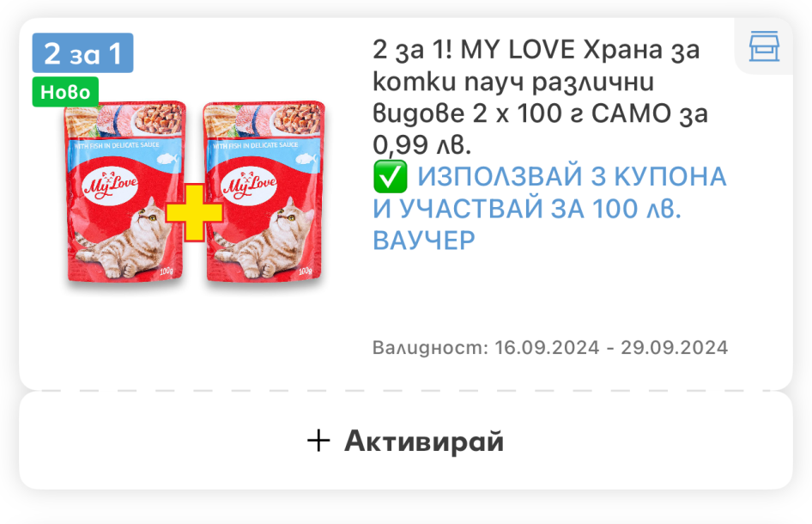The image size is (812, 524).
Task: Click the fish symbol on right pouch
Action: pyautogui.click(x=306, y=159)
